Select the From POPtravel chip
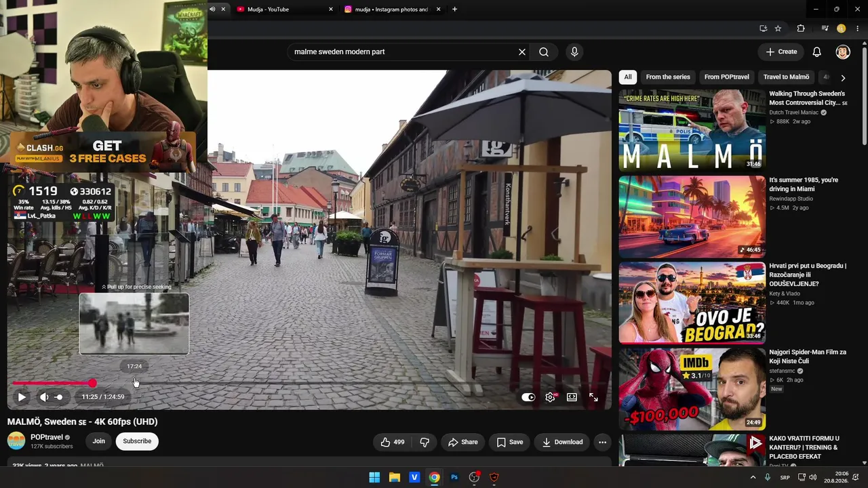Image resolution: width=868 pixels, height=488 pixels. coord(727,77)
